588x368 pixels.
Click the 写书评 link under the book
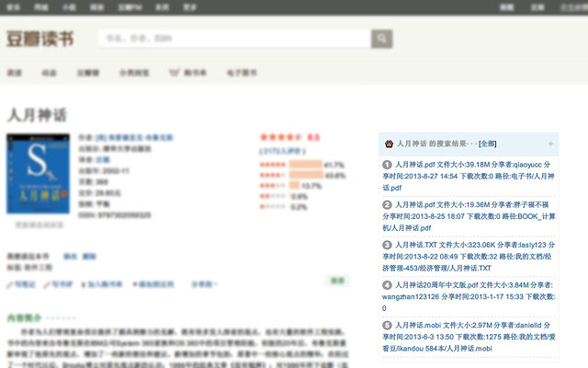click(62, 284)
